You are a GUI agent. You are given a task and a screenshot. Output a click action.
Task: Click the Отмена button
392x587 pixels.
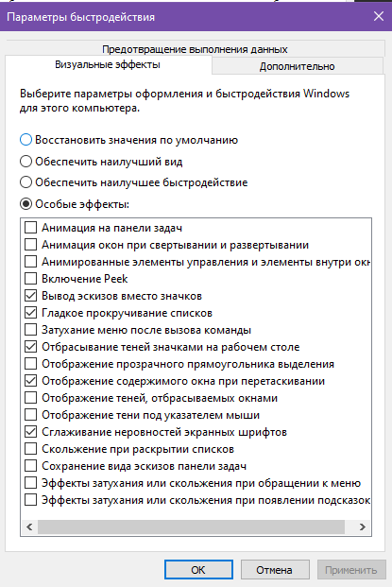click(x=275, y=570)
